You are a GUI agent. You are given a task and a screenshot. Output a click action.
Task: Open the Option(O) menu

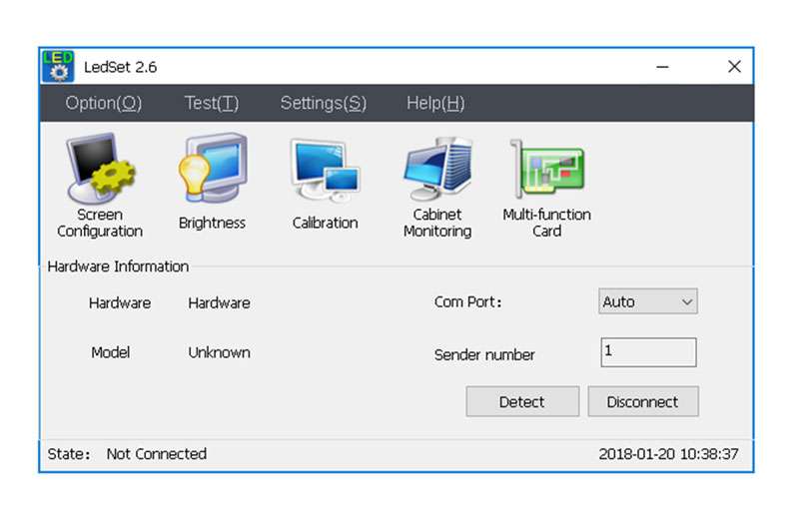(x=104, y=104)
